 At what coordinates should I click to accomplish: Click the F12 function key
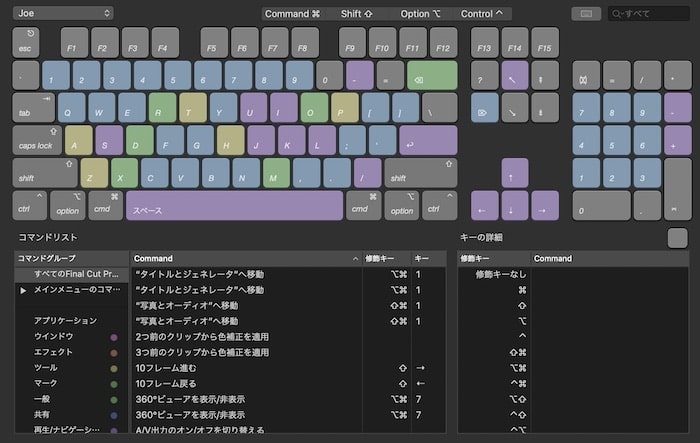pyautogui.click(x=443, y=42)
